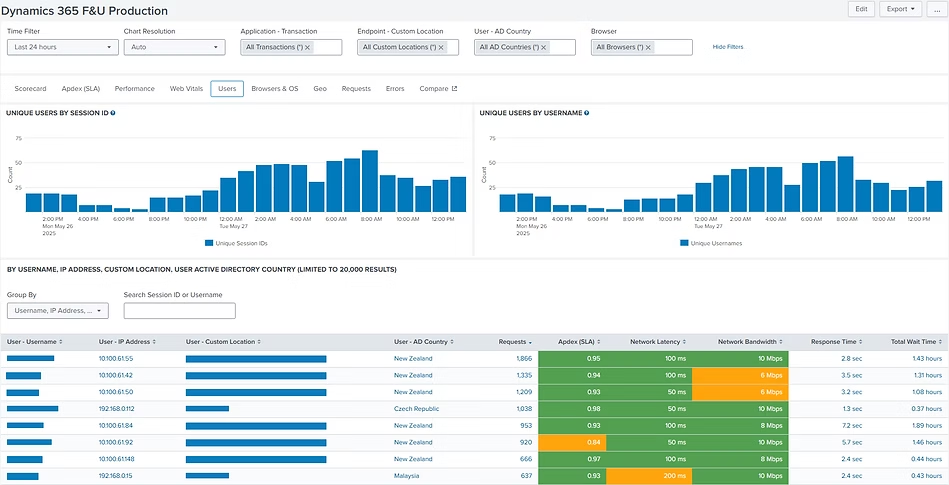
Task: Focus the Search Session ID or Username field
Action: [x=179, y=311]
